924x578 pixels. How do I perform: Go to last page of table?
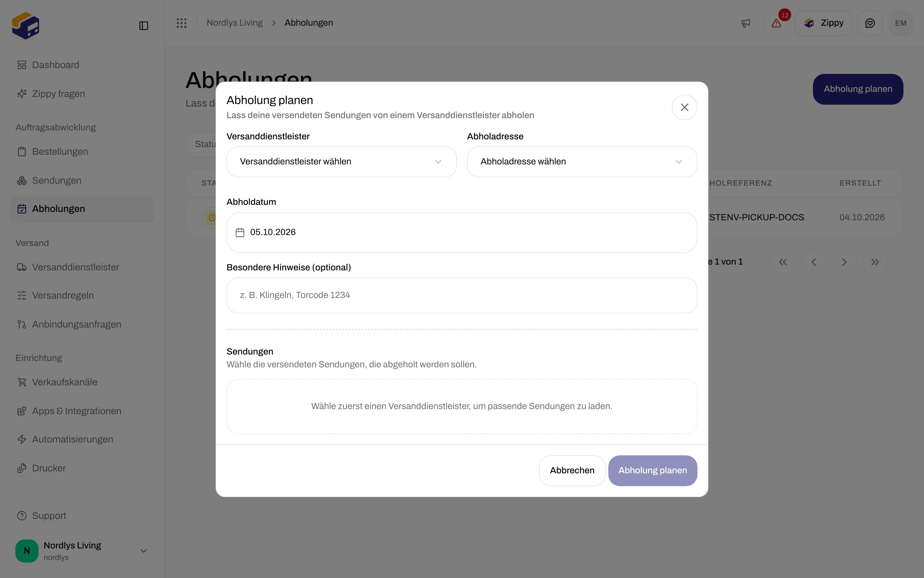(875, 262)
